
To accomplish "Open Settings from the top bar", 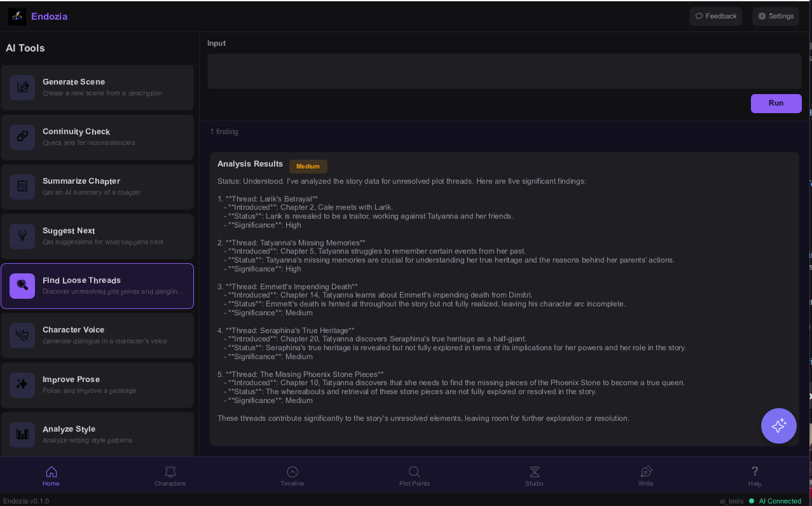I will [775, 17].
